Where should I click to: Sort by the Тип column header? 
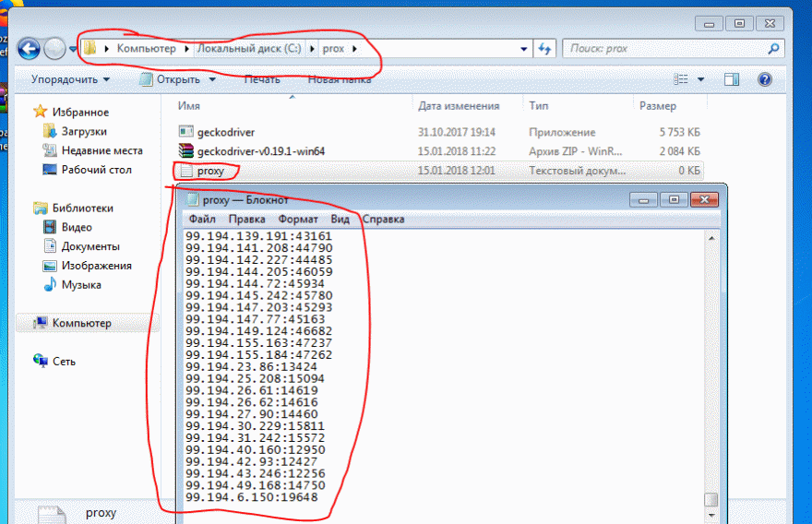539,105
